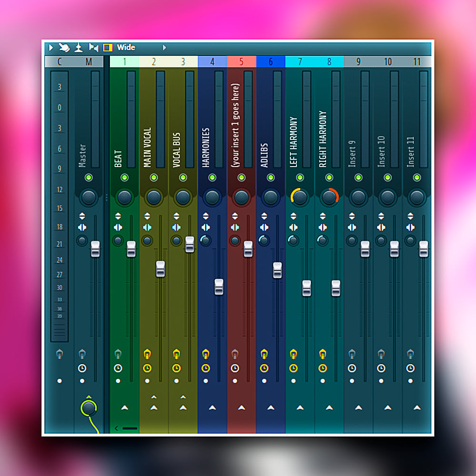Invert phase on the HARMONIES track
476x476 pixels.
(206, 216)
